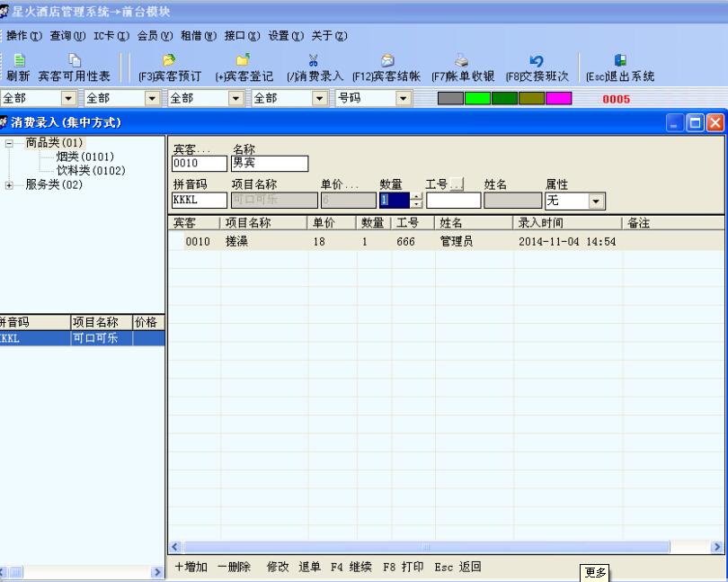
Task: Click the 修改 modify button
Action: click(x=278, y=567)
